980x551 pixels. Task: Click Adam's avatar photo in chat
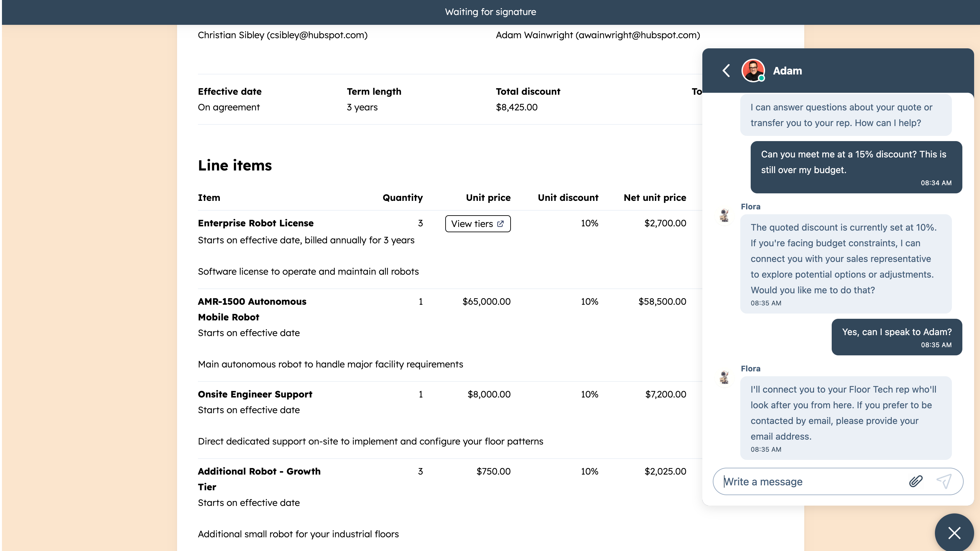click(x=753, y=71)
